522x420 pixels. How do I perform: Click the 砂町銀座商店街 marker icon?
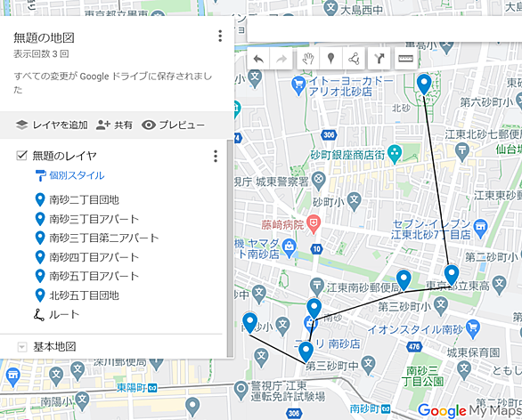pos(395,154)
